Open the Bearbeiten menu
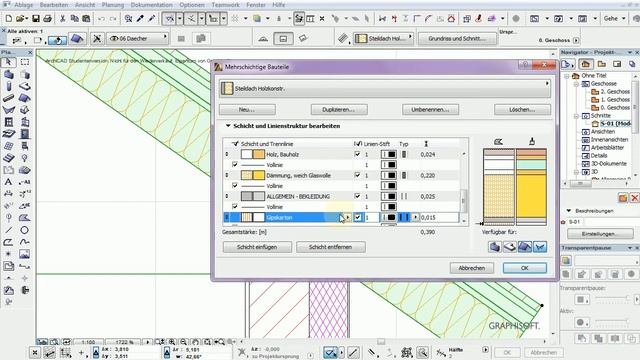Viewport: 640px width, 360px height. (x=54, y=5)
